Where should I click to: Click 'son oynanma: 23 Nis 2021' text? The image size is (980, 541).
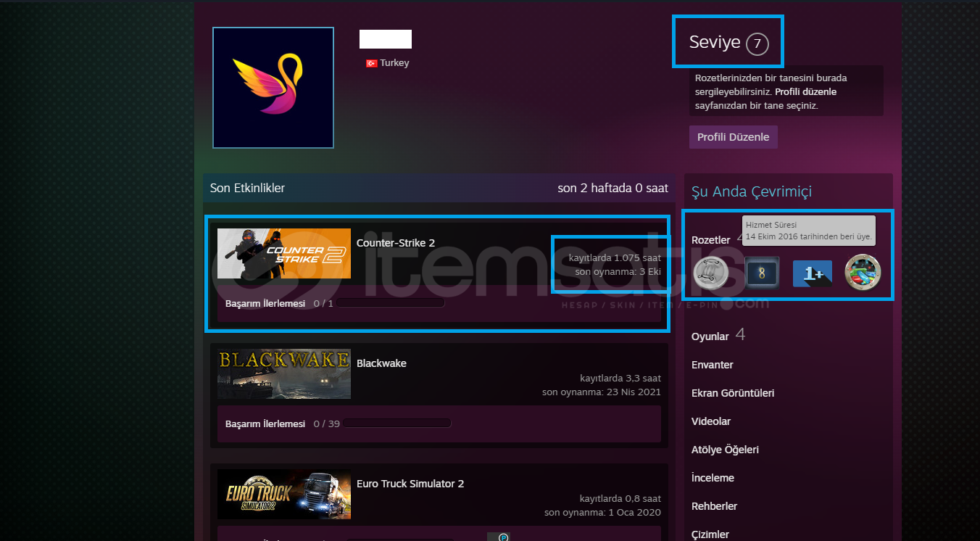[602, 392]
